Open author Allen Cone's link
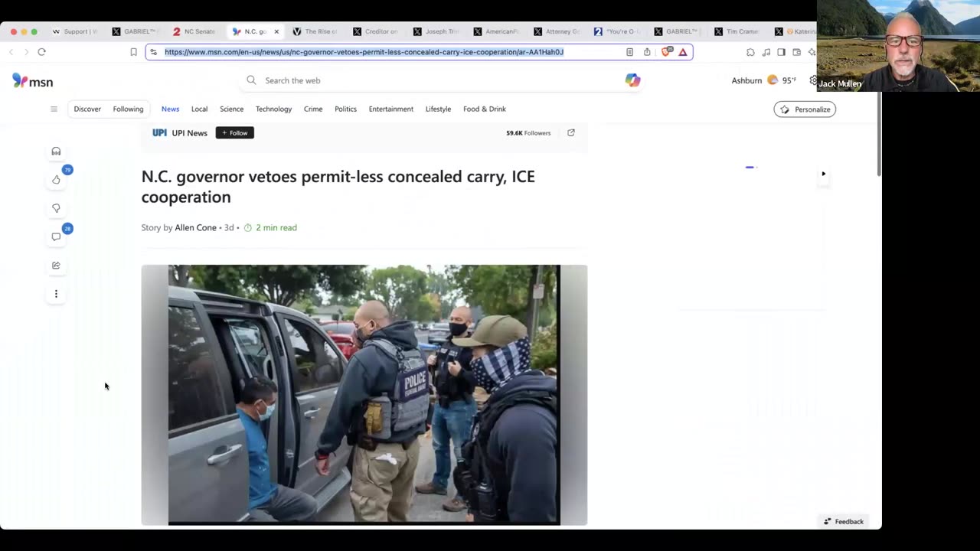This screenshot has height=551, width=980. (x=195, y=227)
